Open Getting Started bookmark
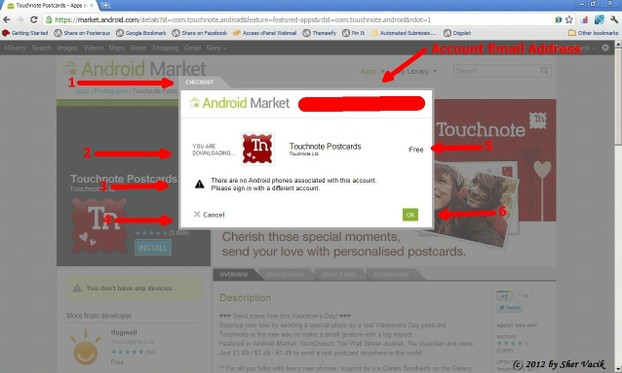The width and height of the screenshot is (622, 373). pyautogui.click(x=25, y=33)
